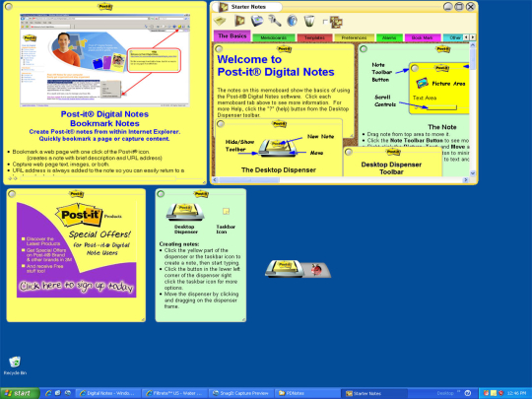Viewport: 532px width, 399px height.
Task: Click the ladybug icon on the desktop dispenser
Action: point(316,270)
